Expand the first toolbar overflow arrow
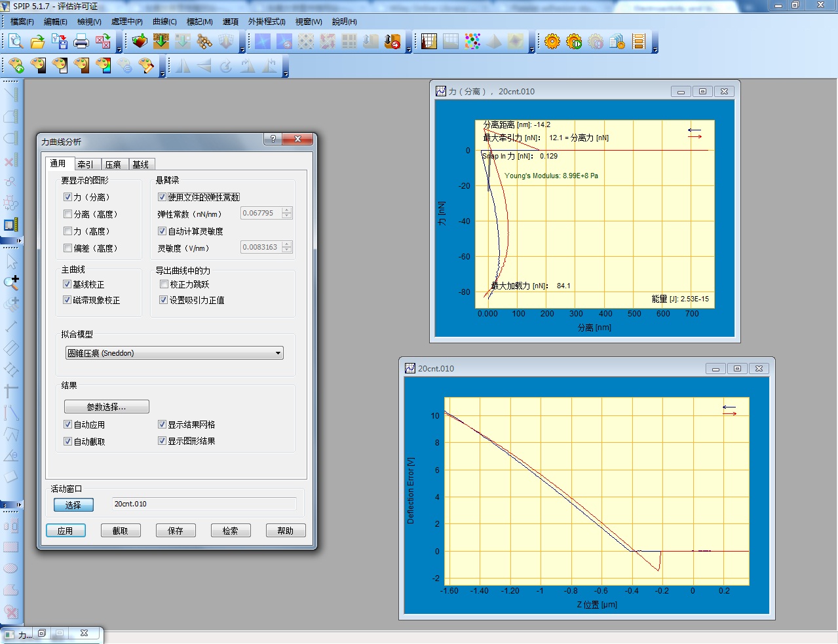The image size is (838, 644). [x=119, y=50]
